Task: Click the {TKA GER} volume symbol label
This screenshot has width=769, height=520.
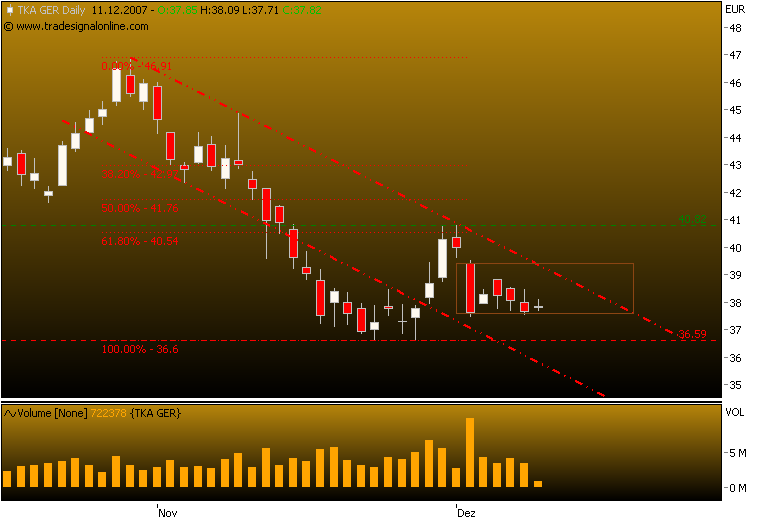Action: pos(155,414)
